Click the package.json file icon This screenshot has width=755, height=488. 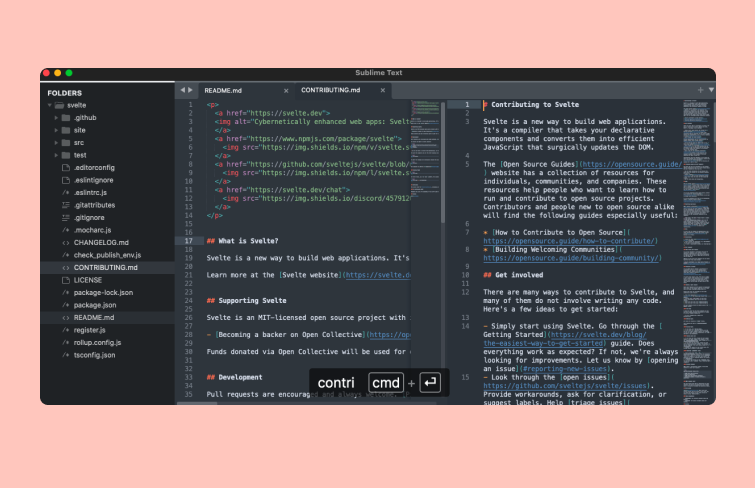coord(66,305)
